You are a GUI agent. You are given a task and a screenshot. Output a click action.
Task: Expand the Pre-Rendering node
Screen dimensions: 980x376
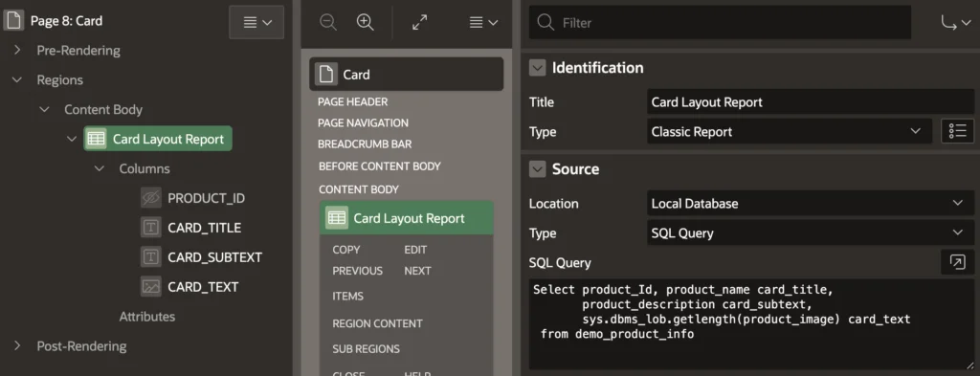(x=17, y=50)
